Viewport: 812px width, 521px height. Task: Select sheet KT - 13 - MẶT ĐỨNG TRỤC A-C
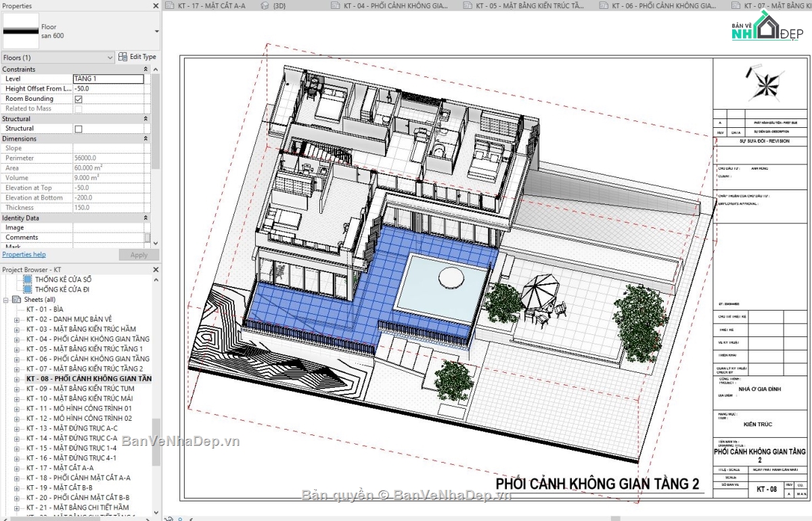[72, 428]
